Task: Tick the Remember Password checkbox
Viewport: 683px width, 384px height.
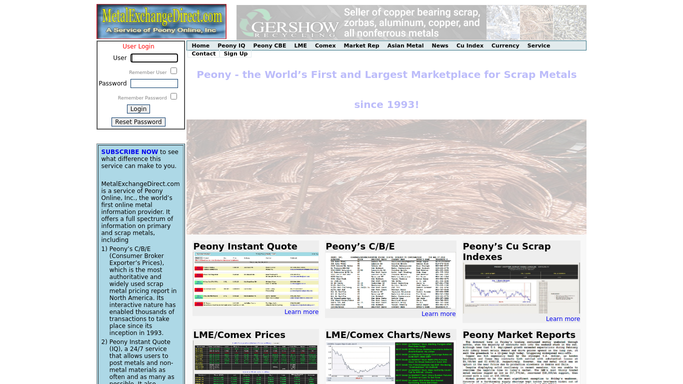Action: 174,96
